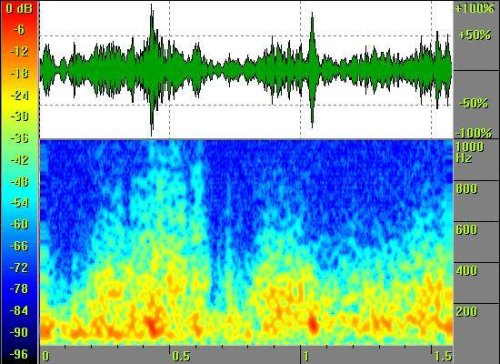Click the 200 Hz frequency axis label
Viewport: 500px width, 364px height.
[467, 311]
